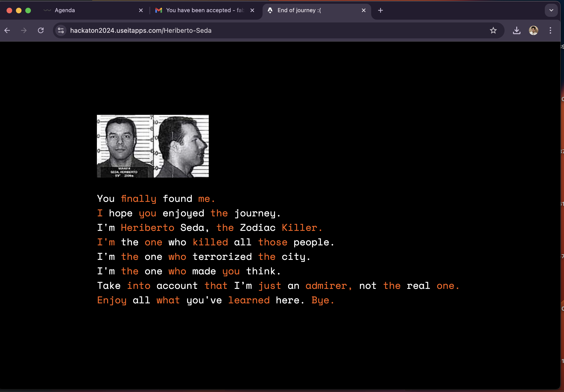Expand the tab search dropdown chevron
The image size is (564, 392).
point(551,10)
